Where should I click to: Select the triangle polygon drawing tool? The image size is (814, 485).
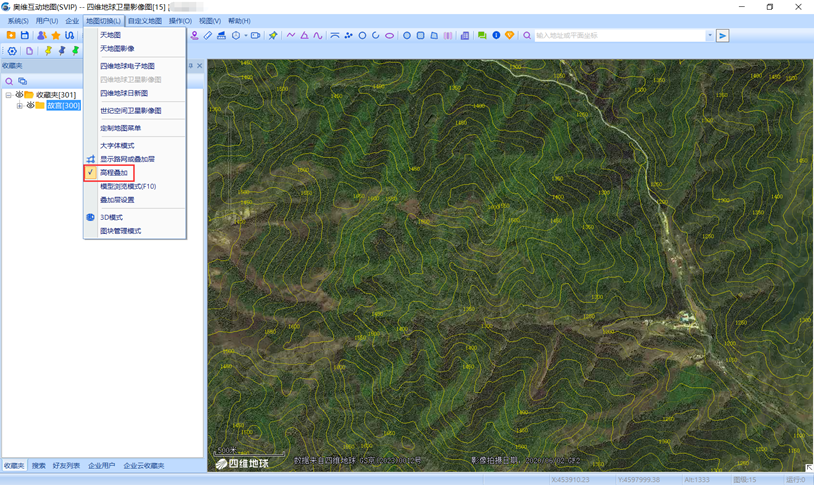304,35
